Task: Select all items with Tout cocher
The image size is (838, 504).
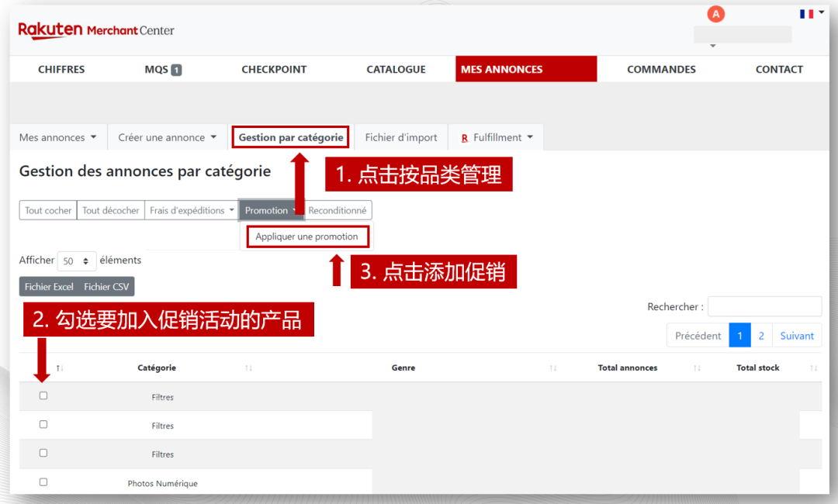Action: pos(47,210)
